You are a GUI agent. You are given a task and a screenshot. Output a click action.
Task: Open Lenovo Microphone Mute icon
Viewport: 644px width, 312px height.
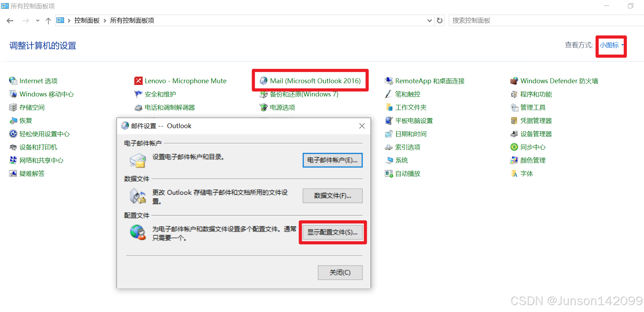coord(138,81)
